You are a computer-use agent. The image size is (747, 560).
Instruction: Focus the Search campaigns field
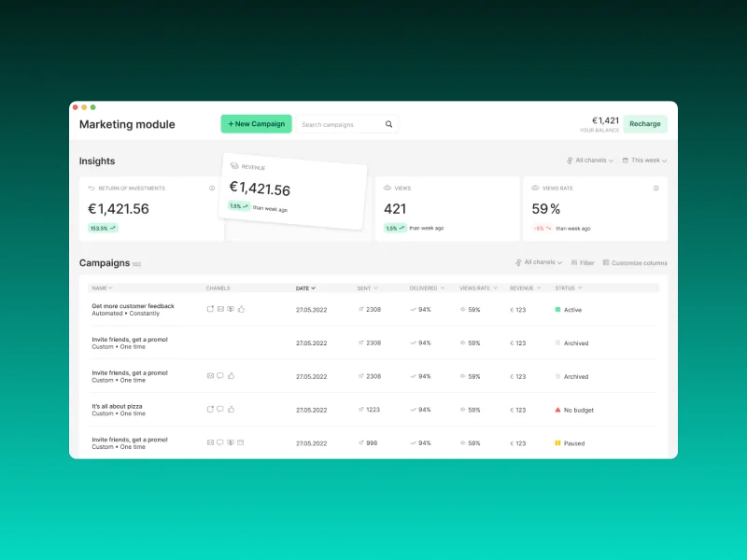point(347,124)
